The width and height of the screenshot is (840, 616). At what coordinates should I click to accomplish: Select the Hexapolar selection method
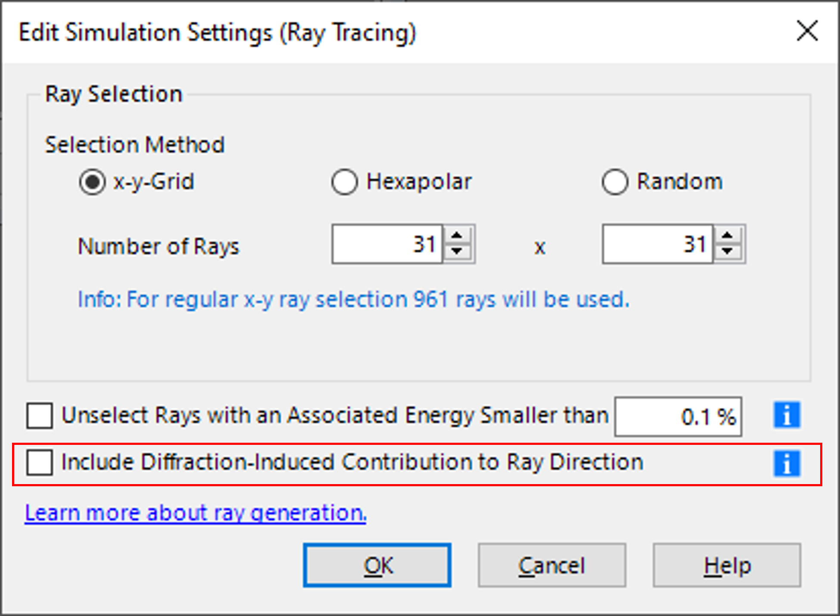click(x=344, y=182)
